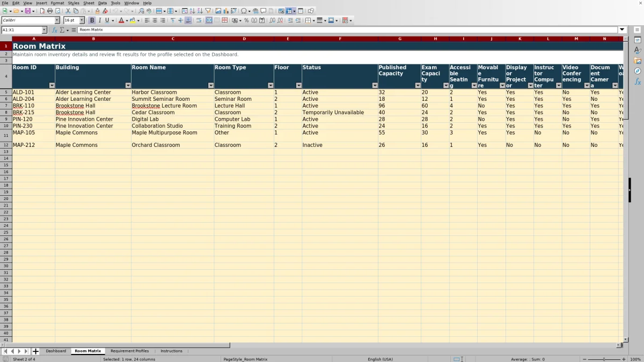Open the Name Box A1:X1 dropdown

(45, 30)
